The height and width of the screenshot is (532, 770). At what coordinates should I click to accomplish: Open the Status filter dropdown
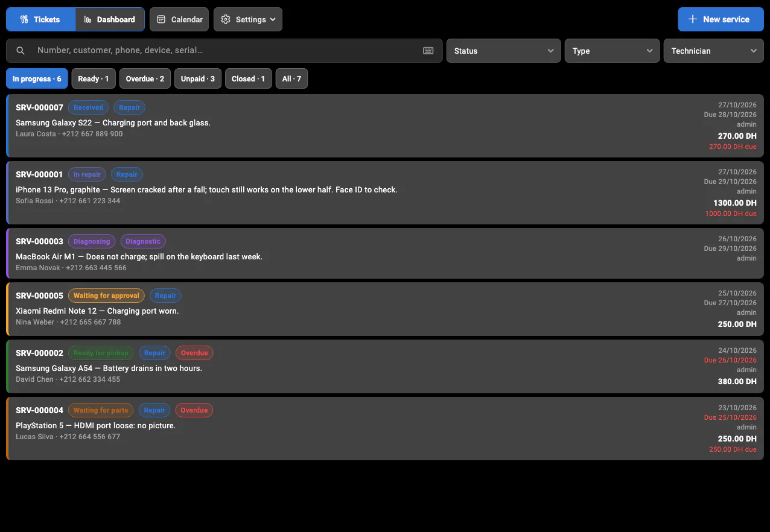[504, 51]
